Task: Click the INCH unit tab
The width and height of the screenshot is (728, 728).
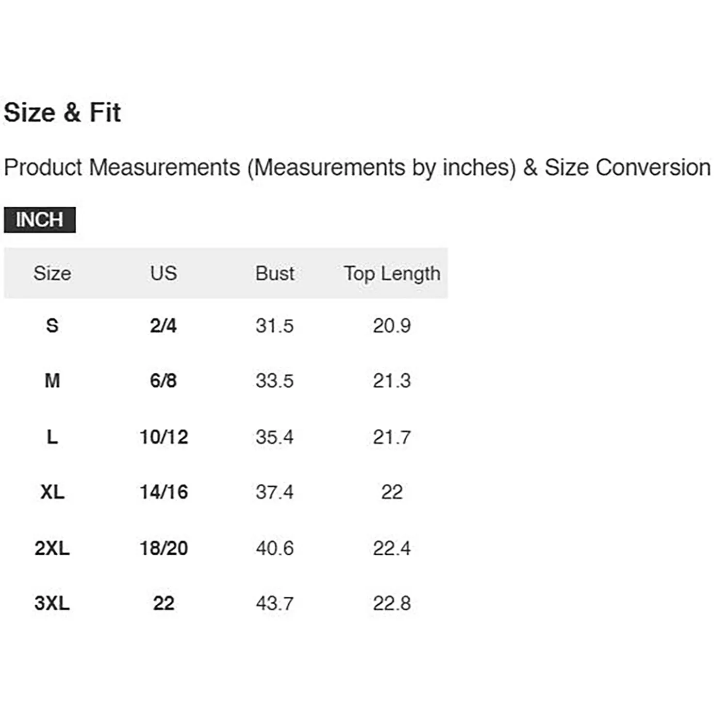Action: pyautogui.click(x=40, y=220)
